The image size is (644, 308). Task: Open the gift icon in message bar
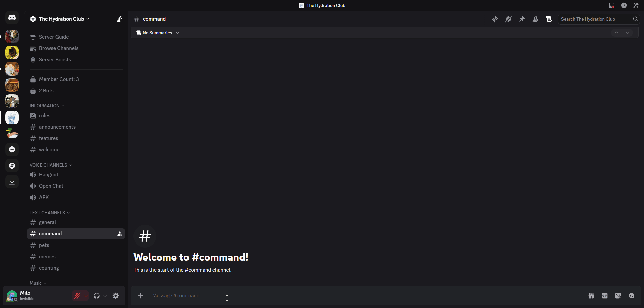[591, 296]
